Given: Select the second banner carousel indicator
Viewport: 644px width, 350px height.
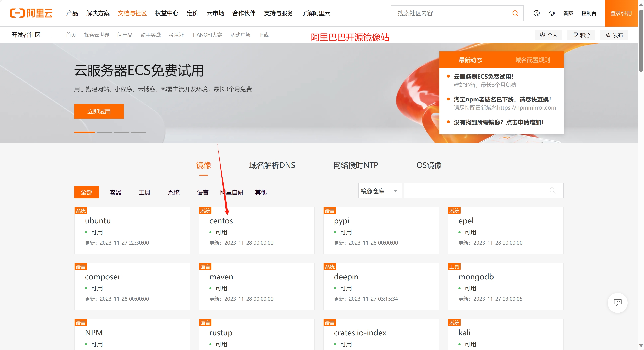Looking at the screenshot, I should click(104, 132).
